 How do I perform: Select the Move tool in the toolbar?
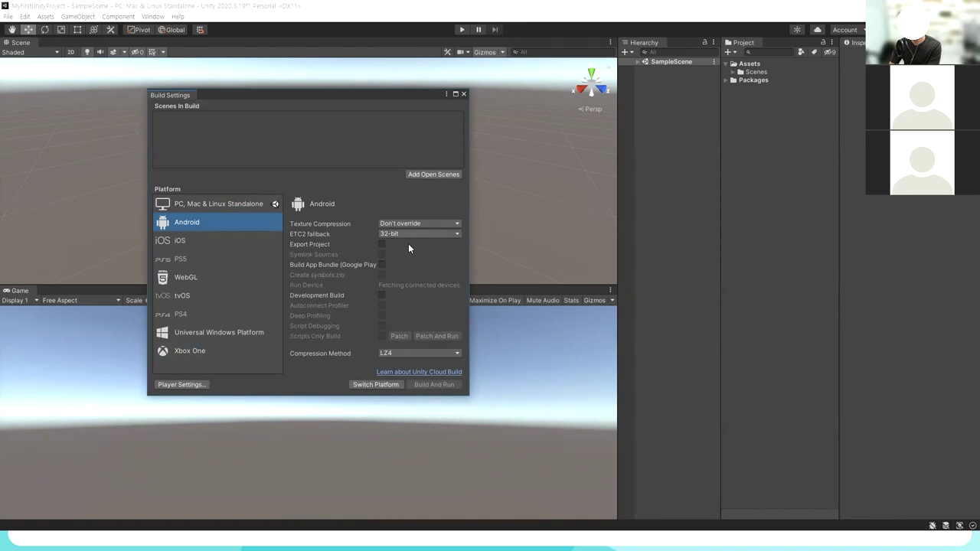[x=28, y=30]
